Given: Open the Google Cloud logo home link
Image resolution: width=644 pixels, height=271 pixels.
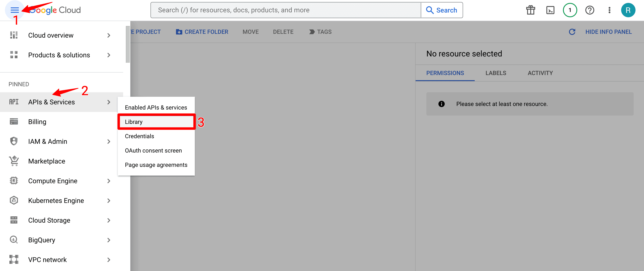Looking at the screenshot, I should (x=55, y=10).
